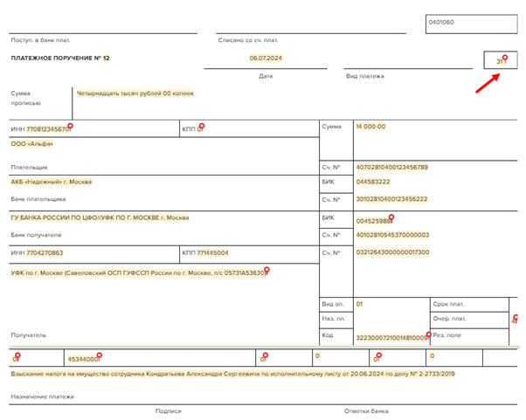Click the red marker after л/с 05731A53630
526x420 pixels.
[x=267, y=271]
